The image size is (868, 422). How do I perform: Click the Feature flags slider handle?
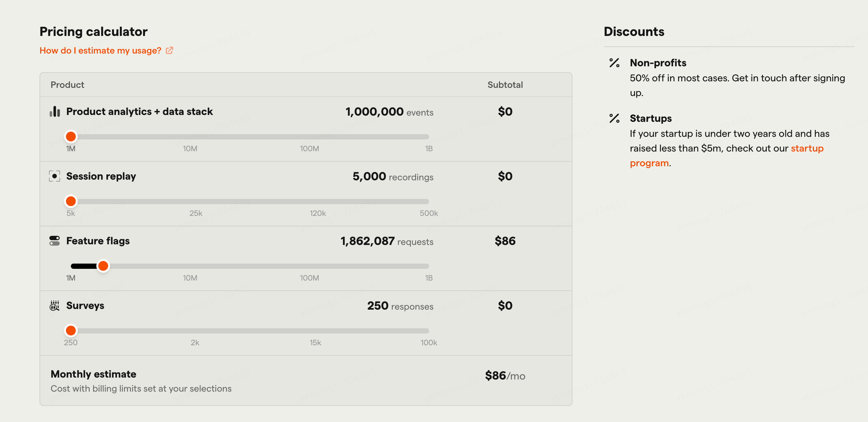pos(103,266)
